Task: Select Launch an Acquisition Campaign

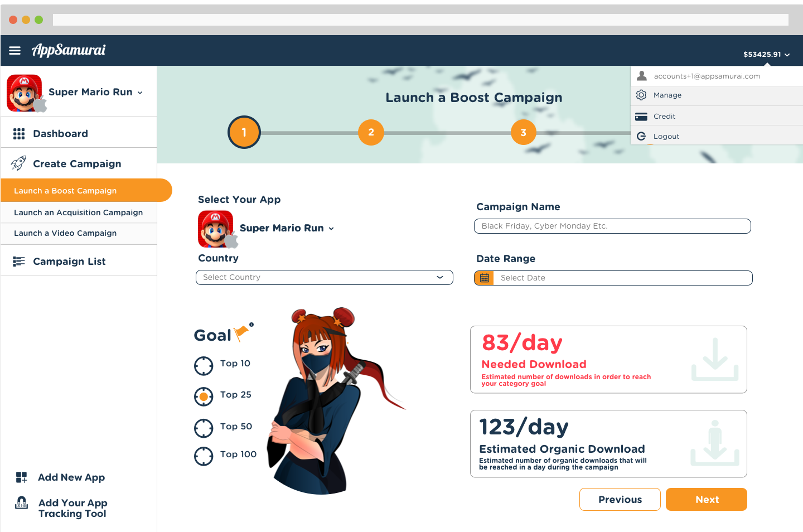Action: pos(79,212)
